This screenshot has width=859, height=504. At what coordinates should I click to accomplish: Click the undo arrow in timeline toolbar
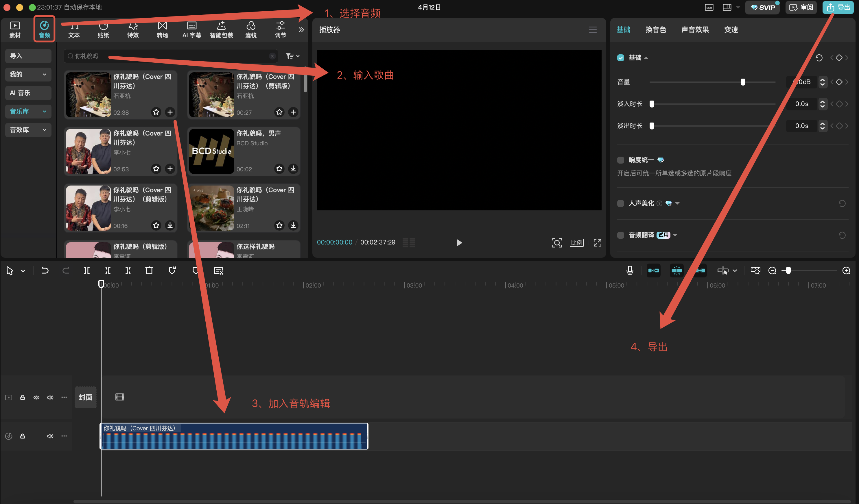pos(45,271)
